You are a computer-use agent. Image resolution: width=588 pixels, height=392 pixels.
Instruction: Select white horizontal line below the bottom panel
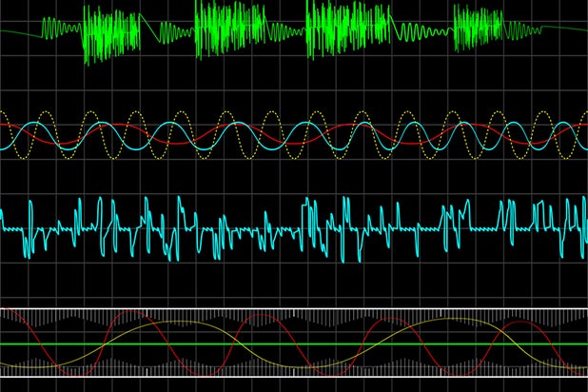285,377
